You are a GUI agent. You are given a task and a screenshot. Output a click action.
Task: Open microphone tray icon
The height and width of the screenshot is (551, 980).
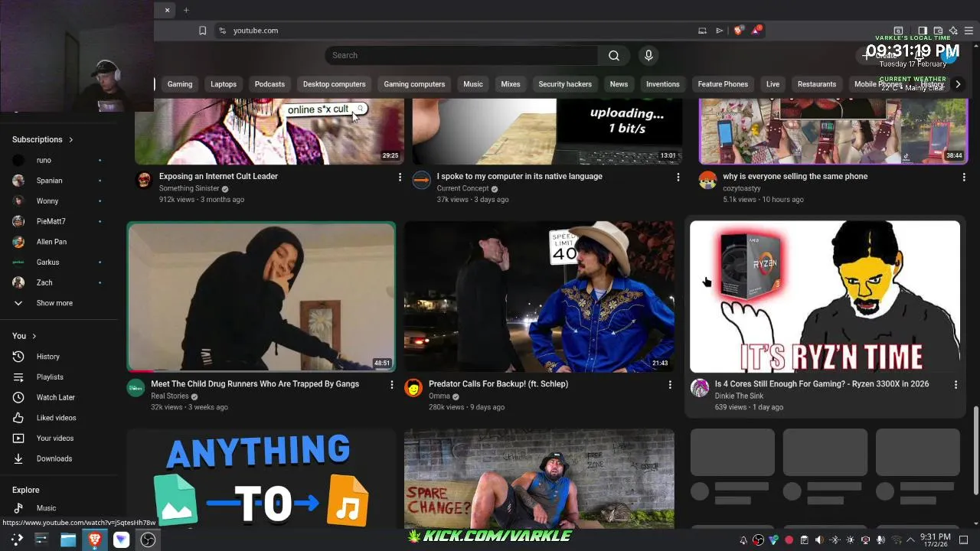[x=880, y=540]
